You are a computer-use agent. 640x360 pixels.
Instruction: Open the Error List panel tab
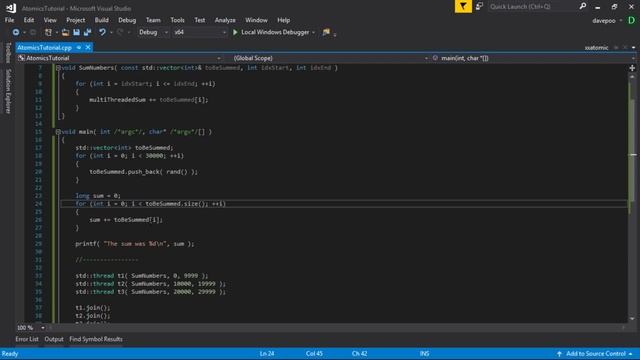pos(27,339)
